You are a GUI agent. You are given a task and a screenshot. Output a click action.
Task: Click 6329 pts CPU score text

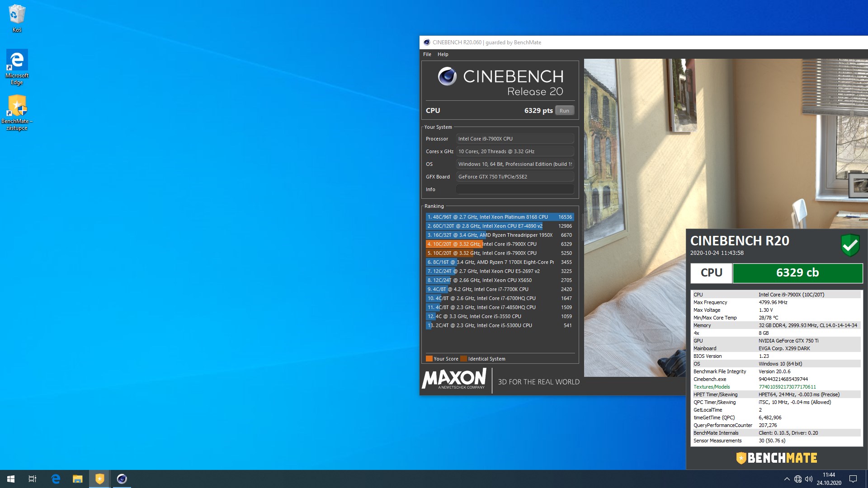click(538, 111)
